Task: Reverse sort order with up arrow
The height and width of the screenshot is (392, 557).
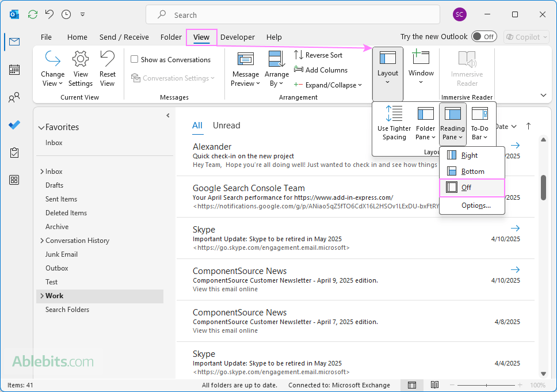Action: click(528, 126)
